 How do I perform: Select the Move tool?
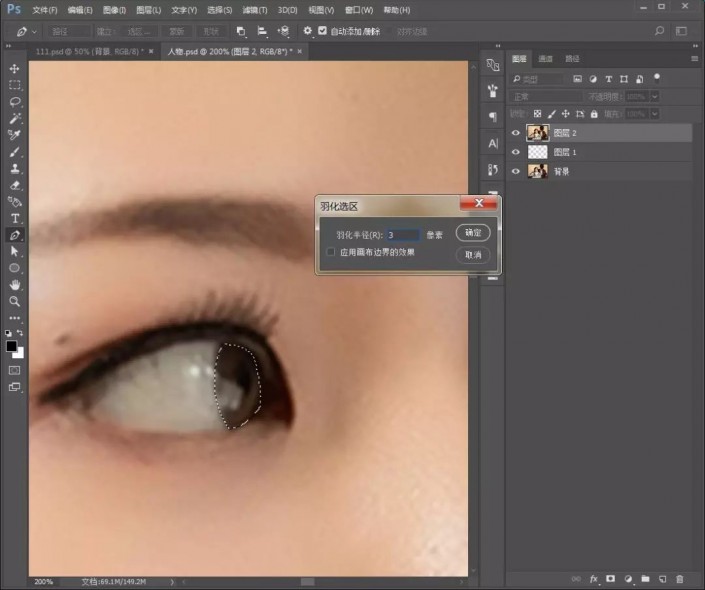point(14,68)
